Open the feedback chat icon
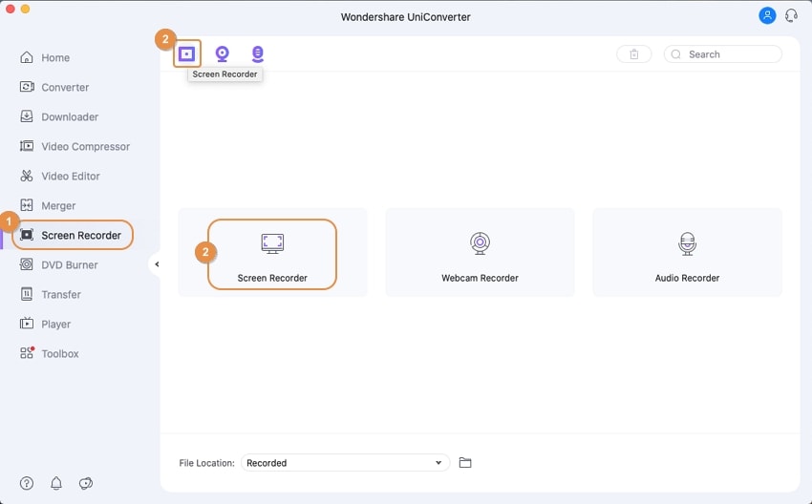This screenshot has width=812, height=504. (x=85, y=483)
